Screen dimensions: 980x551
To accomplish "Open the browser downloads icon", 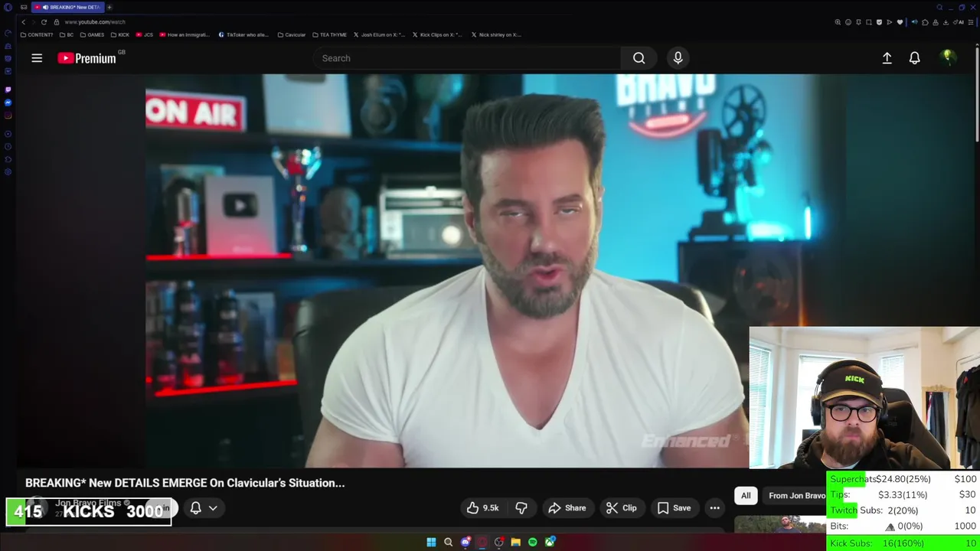I will point(946,22).
